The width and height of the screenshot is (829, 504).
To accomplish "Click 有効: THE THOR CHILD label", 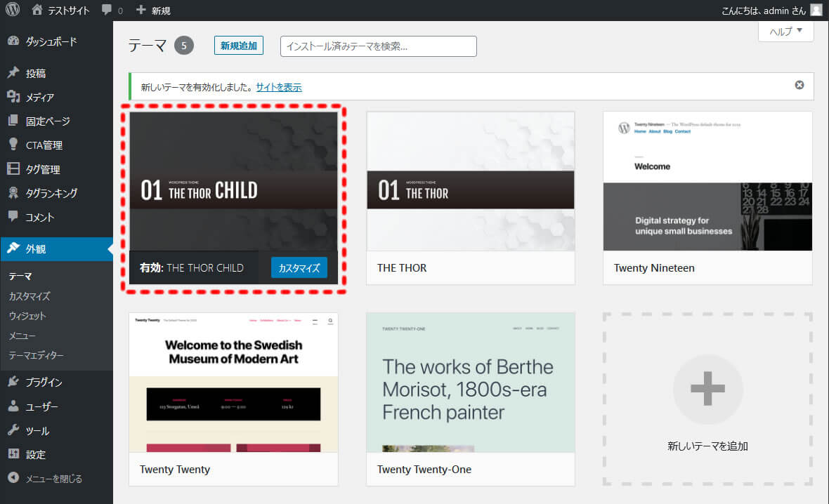I will (x=191, y=268).
